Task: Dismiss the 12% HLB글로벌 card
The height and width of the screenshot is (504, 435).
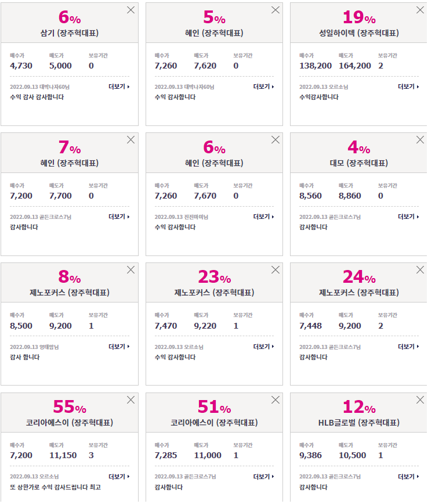Action: pyautogui.click(x=420, y=400)
